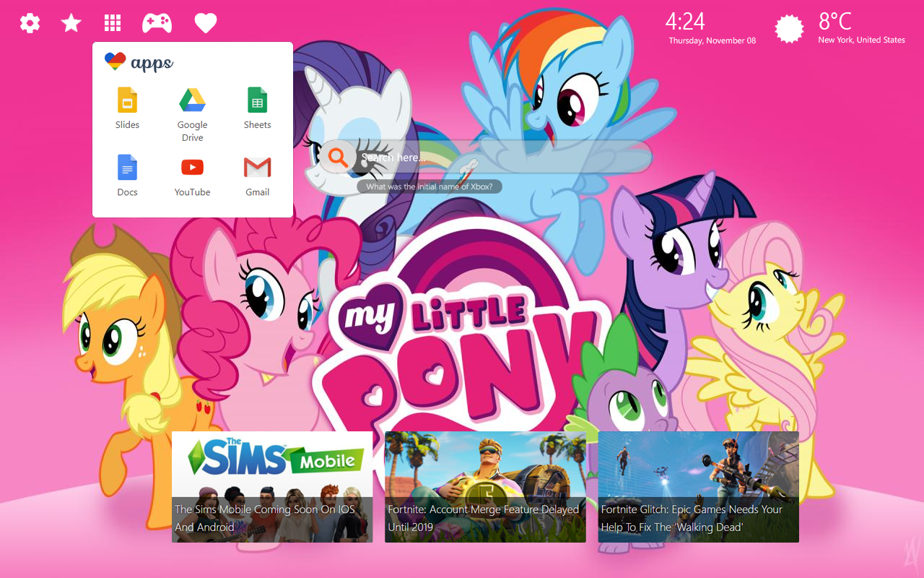Open the YouTube app icon

click(x=192, y=168)
